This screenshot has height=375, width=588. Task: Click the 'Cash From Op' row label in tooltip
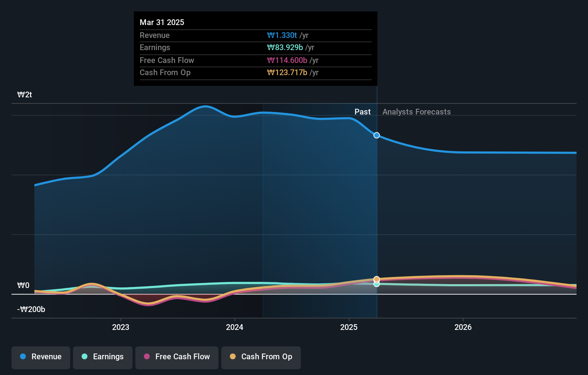tap(165, 72)
